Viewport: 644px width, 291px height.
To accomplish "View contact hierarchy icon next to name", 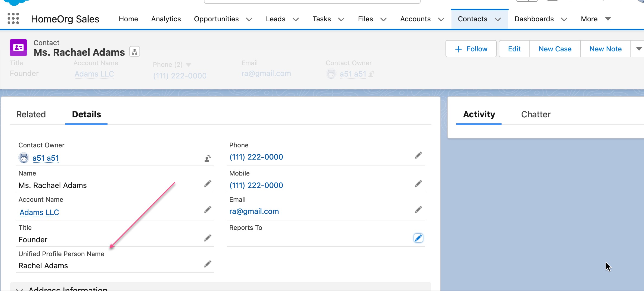I will [x=135, y=51].
